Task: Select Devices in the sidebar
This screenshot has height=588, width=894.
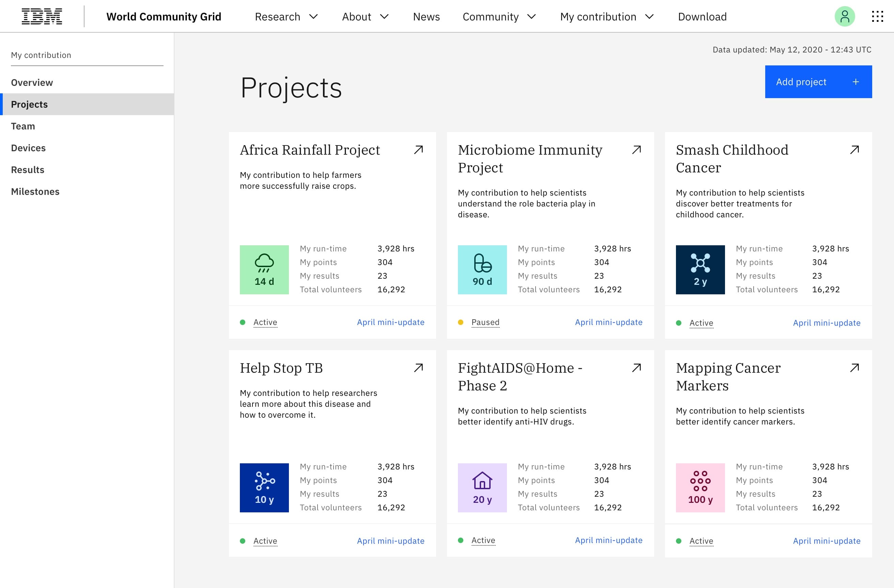Action: pos(87,148)
